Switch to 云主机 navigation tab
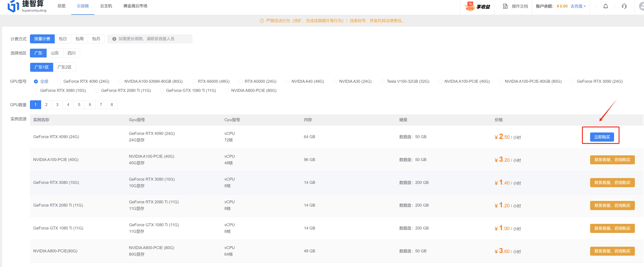 click(x=106, y=6)
